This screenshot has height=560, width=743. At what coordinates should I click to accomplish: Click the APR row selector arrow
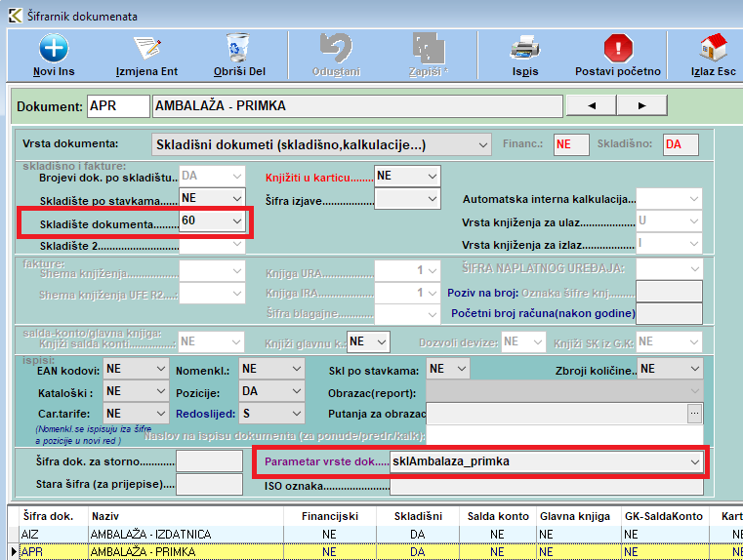14,552
